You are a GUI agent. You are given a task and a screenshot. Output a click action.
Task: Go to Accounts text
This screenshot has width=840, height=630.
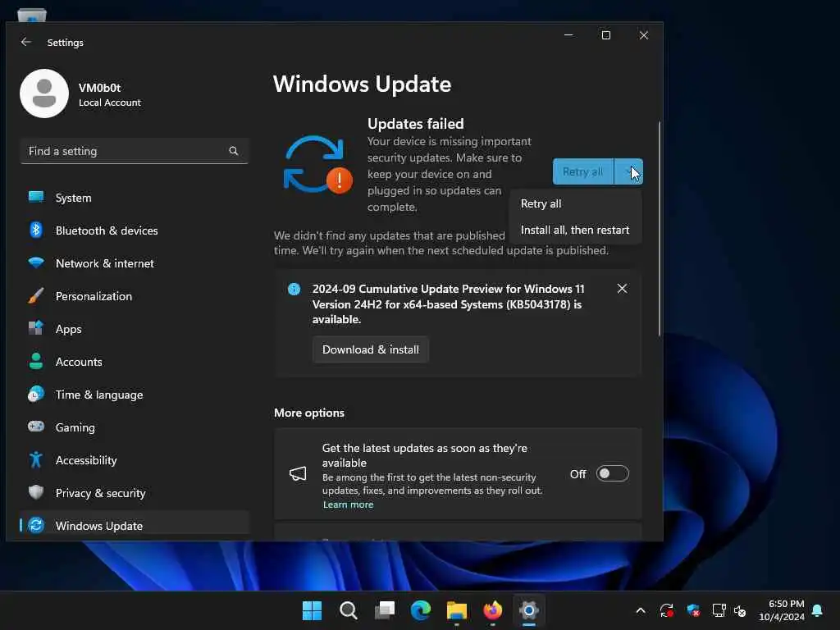[79, 362]
